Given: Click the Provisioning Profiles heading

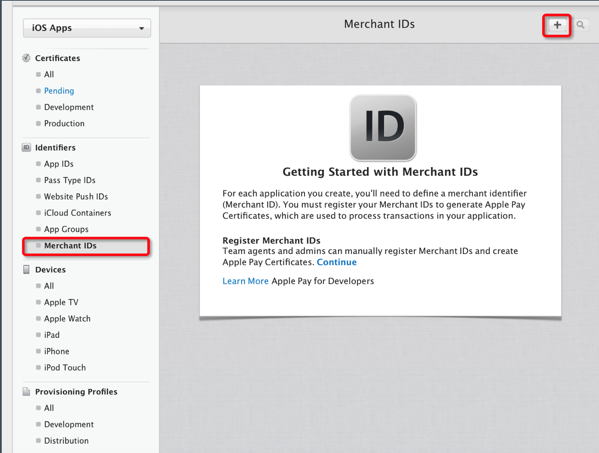Looking at the screenshot, I should click(x=76, y=392).
